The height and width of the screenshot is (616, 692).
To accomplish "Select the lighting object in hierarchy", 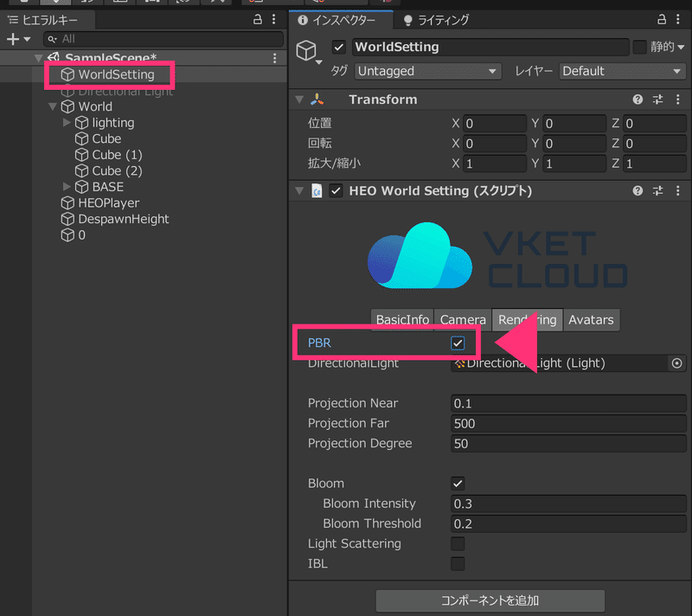I will pyautogui.click(x=113, y=123).
